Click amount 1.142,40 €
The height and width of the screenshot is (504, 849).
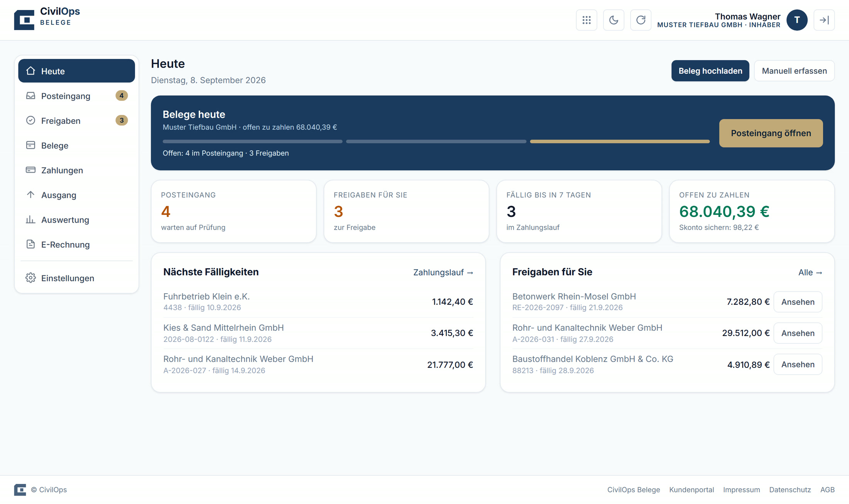tap(452, 302)
